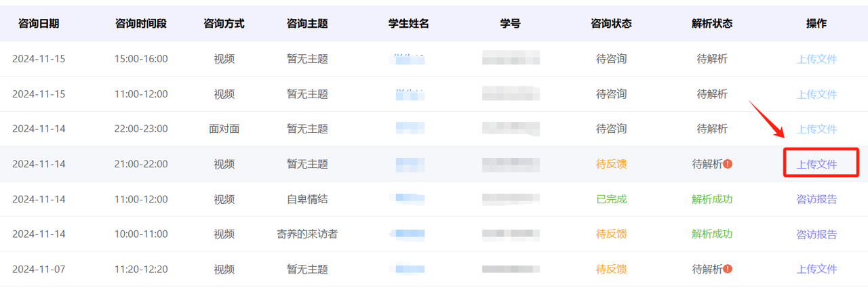868x296 pixels.
Task: Click the highlighted 上传文件 link in the red box
Action: tap(816, 164)
